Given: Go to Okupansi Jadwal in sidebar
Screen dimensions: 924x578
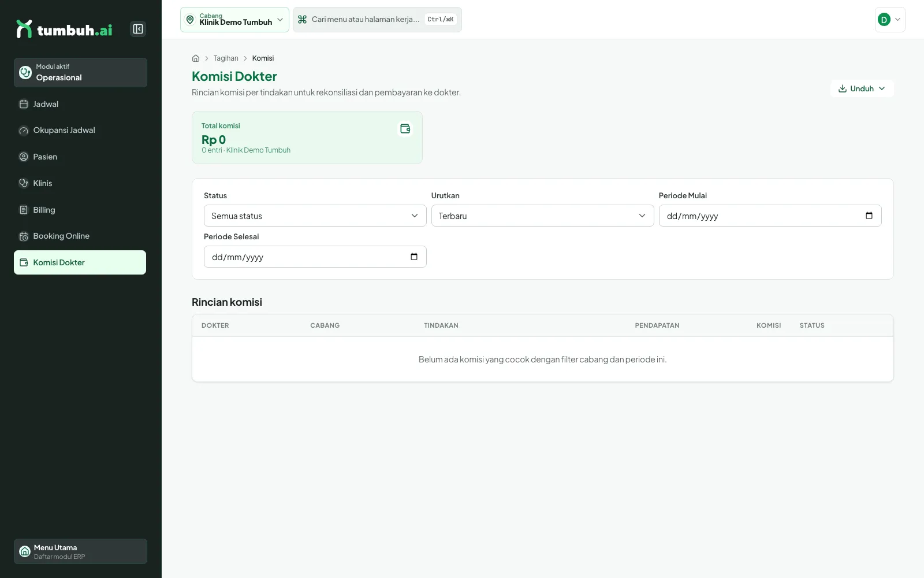Looking at the screenshot, I should click(x=80, y=131).
